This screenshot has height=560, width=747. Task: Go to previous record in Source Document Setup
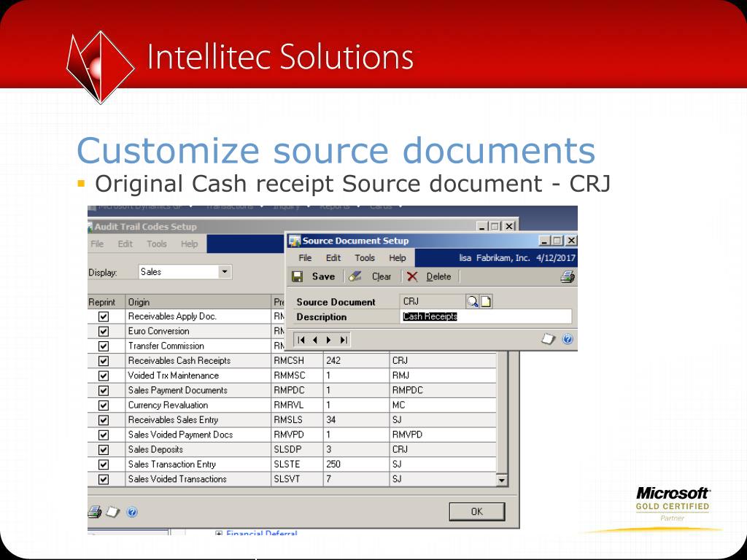click(x=315, y=340)
